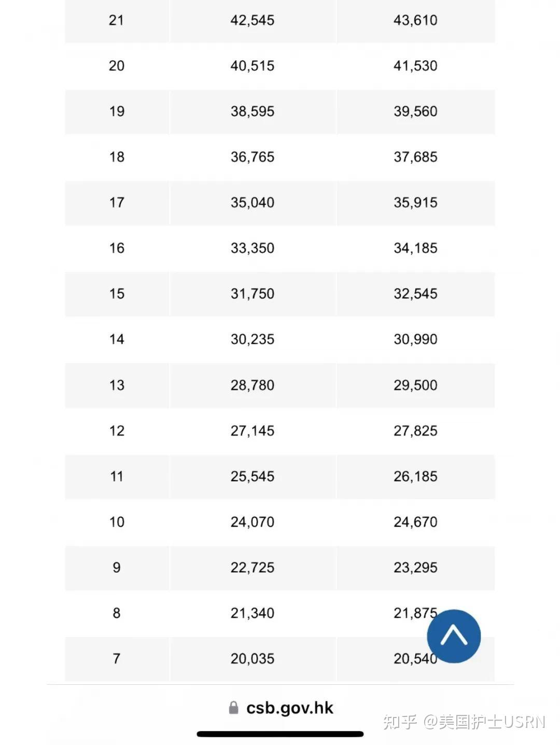This screenshot has height=745, width=560.
Task: Click the 42,545 salary value
Action: (x=253, y=20)
